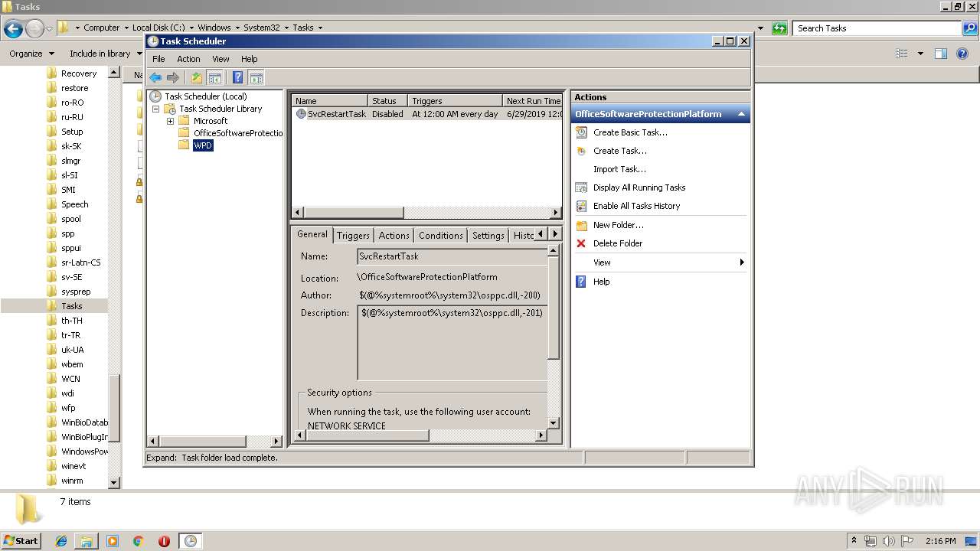This screenshot has height=551, width=980.
Task: Open Organize dropdown in Explorer window
Action: (x=31, y=54)
